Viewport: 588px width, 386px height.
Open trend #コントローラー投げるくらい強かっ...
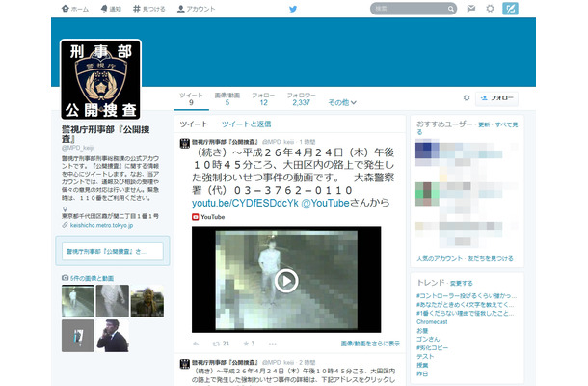467,296
